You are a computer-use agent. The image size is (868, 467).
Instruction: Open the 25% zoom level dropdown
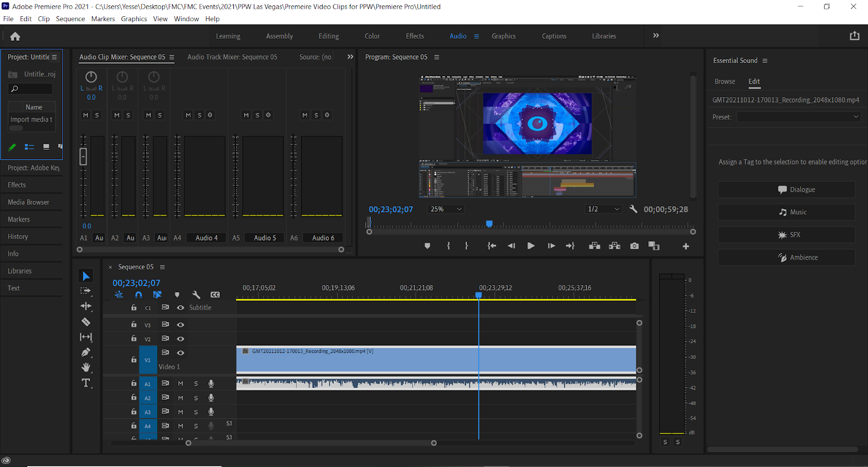[x=446, y=209]
